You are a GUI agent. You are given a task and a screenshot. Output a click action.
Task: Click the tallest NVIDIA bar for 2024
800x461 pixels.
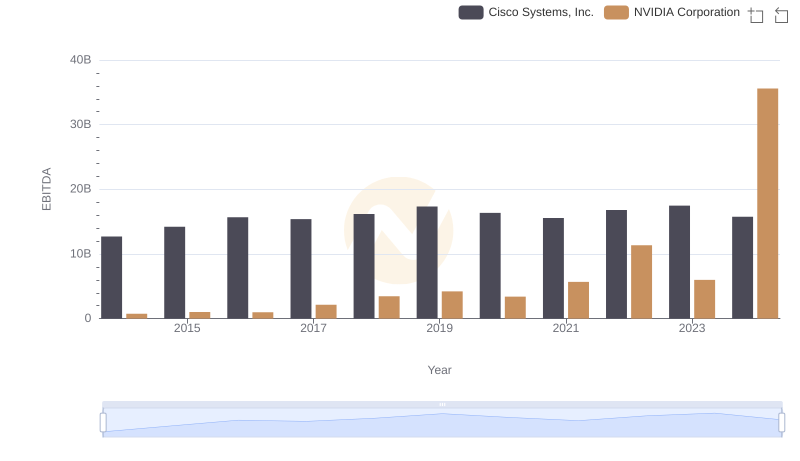(767, 203)
